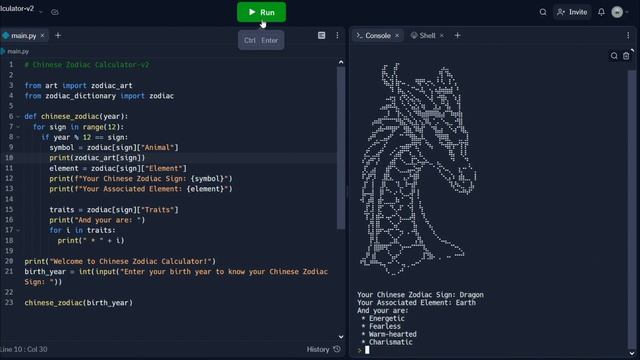Click the 'chinese_zodiac(birth_year)' line

pyautogui.click(x=78, y=303)
